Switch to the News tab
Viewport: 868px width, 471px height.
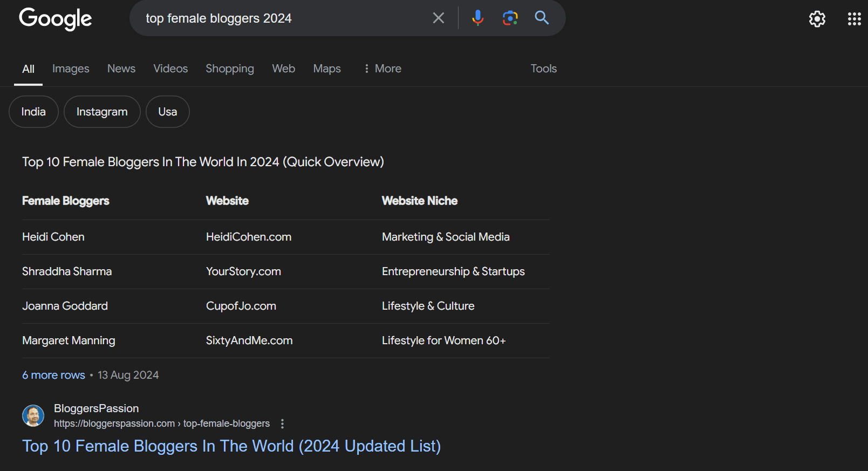click(121, 69)
